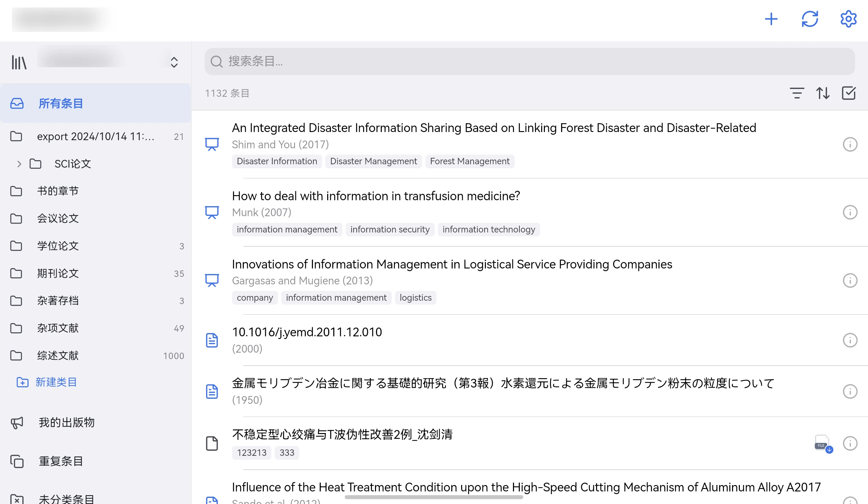
Task: Open info for Gargasas and Mugiene item
Action: 850,281
